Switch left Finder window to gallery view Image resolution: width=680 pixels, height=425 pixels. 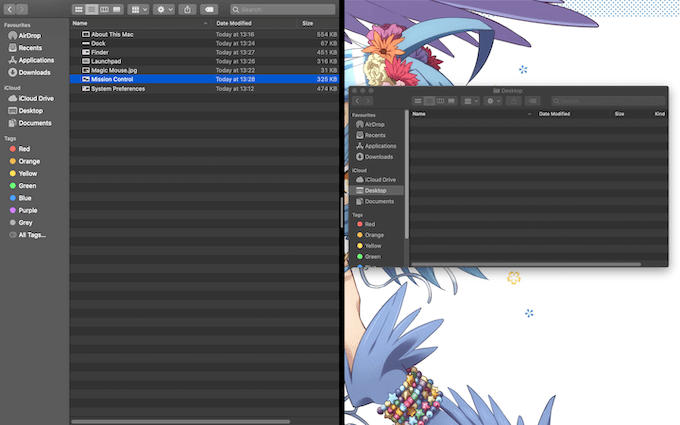tap(117, 9)
